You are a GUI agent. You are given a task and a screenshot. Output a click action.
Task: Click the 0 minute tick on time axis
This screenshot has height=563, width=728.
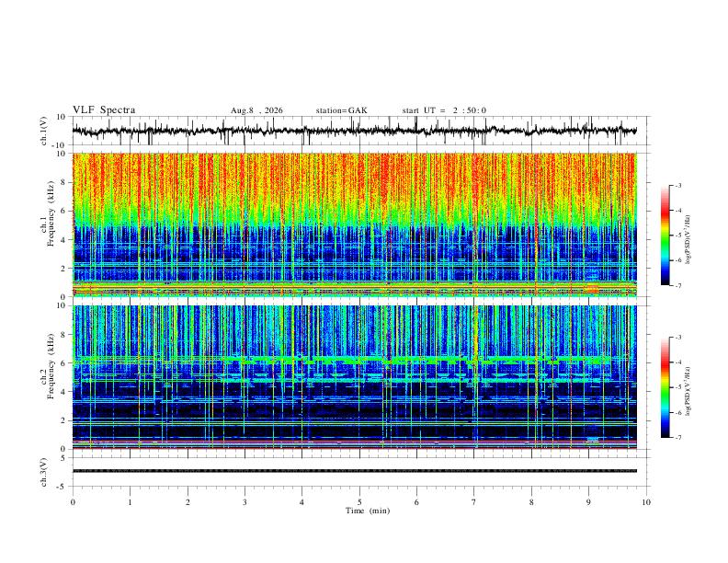(x=73, y=502)
